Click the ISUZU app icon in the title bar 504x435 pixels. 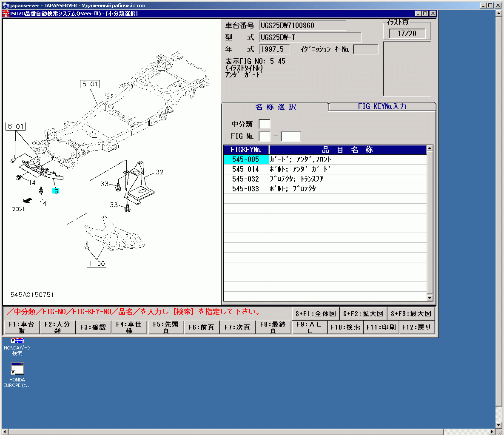pyautogui.click(x=6, y=14)
